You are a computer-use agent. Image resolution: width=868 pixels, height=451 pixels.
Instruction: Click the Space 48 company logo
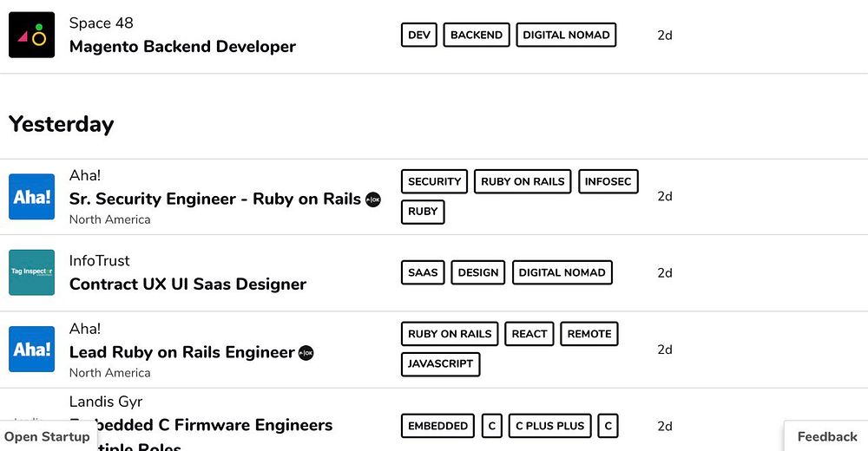point(31,35)
